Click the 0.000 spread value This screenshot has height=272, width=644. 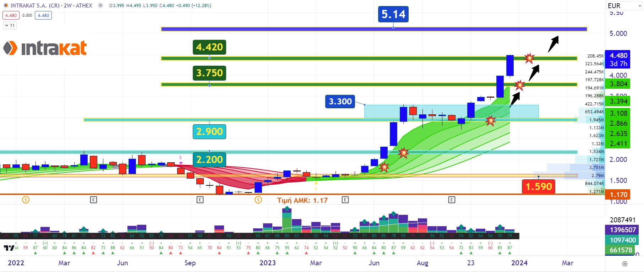click(x=27, y=15)
